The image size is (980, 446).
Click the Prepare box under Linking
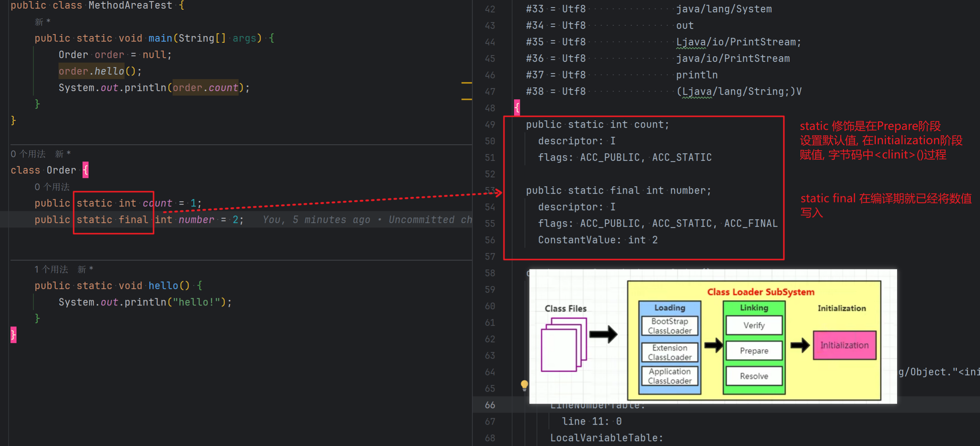[753, 350]
